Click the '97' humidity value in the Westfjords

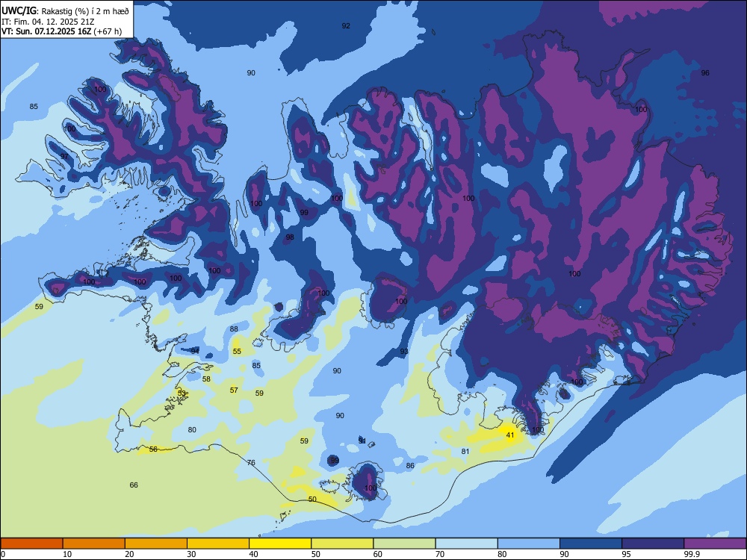pyautogui.click(x=64, y=156)
